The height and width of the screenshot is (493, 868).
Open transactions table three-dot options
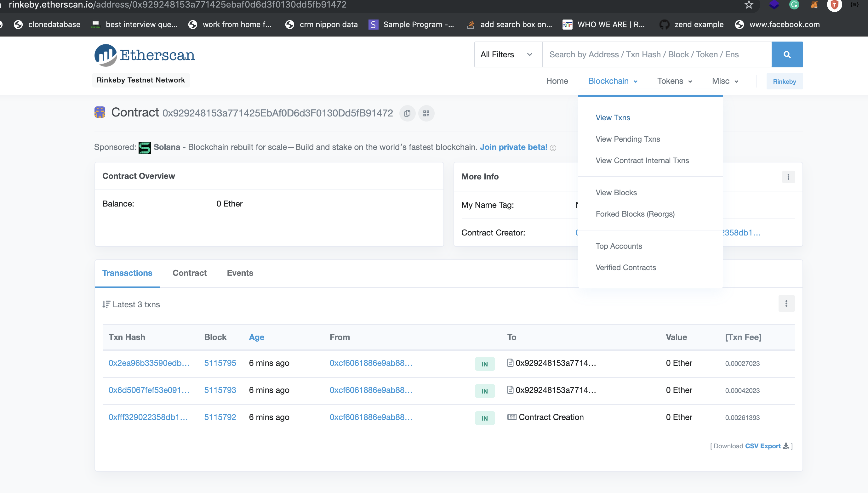(x=786, y=304)
